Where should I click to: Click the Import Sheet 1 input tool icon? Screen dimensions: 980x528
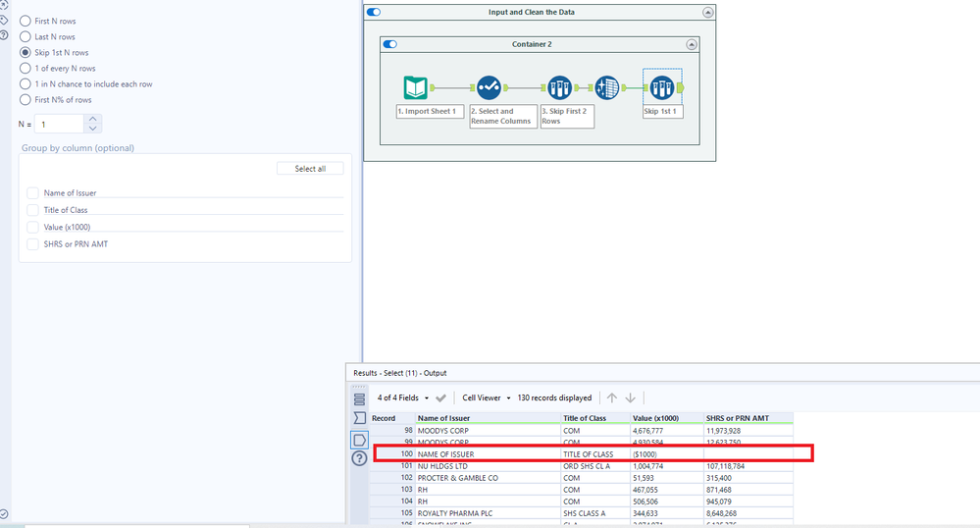click(x=416, y=87)
